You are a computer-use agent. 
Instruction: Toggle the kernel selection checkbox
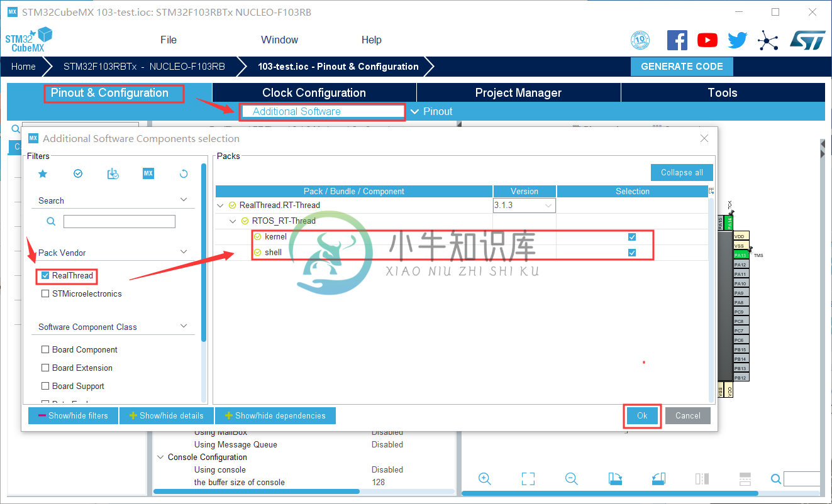[632, 237]
